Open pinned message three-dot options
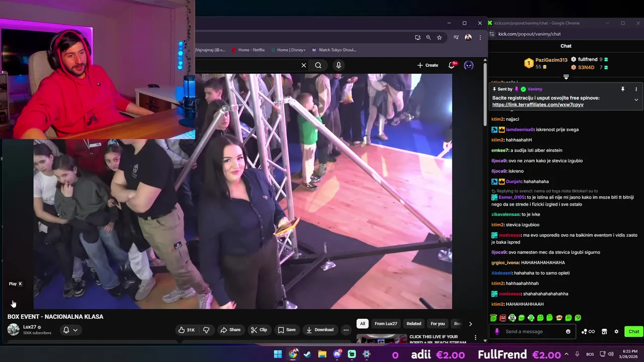This screenshot has width=644, height=362. (x=636, y=89)
